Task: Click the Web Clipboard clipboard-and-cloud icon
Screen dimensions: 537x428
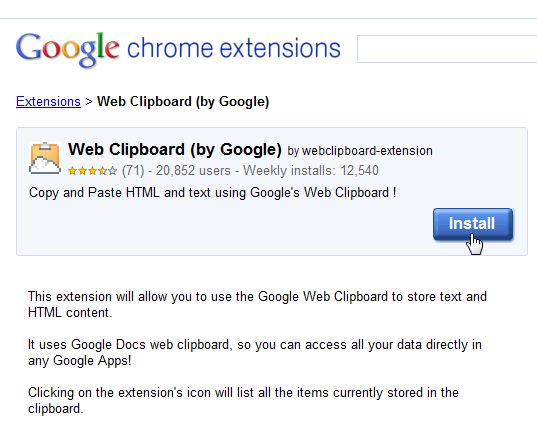Action: [45, 158]
